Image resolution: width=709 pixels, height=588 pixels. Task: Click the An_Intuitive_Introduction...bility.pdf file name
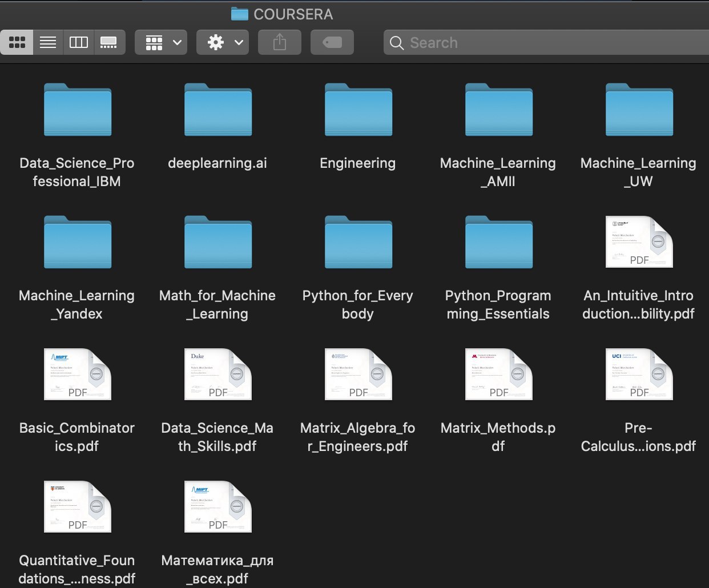point(638,305)
